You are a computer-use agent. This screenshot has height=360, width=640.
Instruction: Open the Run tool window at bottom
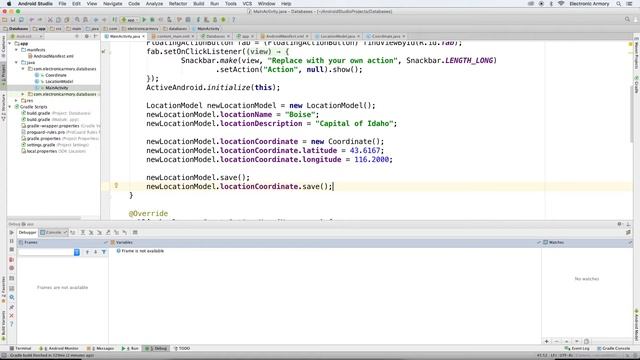131,349
